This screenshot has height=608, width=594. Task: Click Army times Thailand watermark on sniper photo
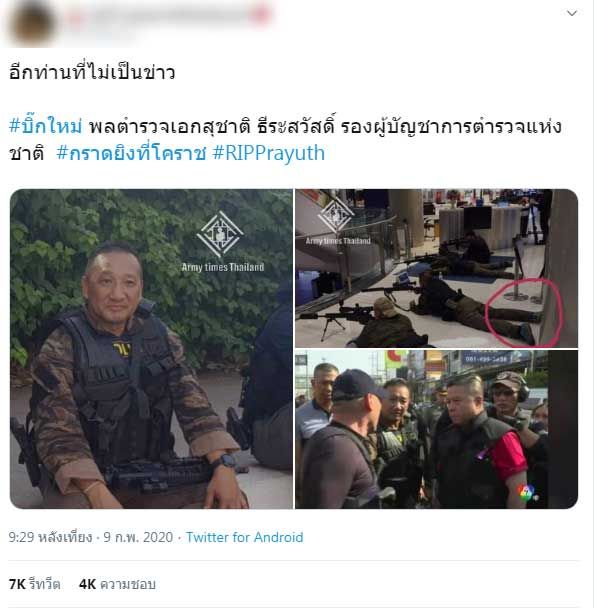pyautogui.click(x=337, y=223)
